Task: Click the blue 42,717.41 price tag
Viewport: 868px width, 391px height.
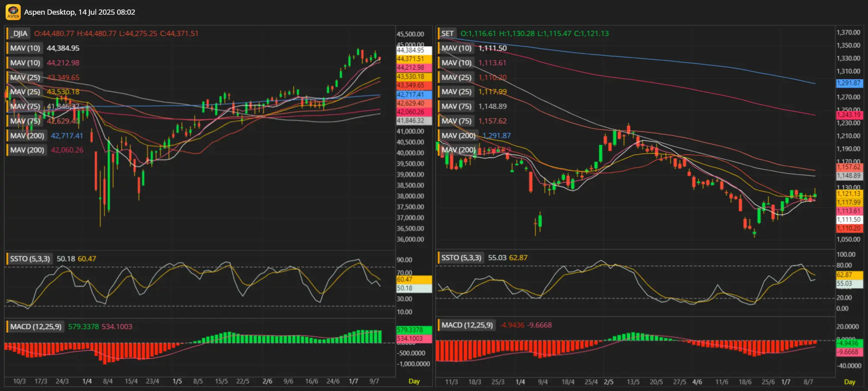Action: [x=413, y=94]
